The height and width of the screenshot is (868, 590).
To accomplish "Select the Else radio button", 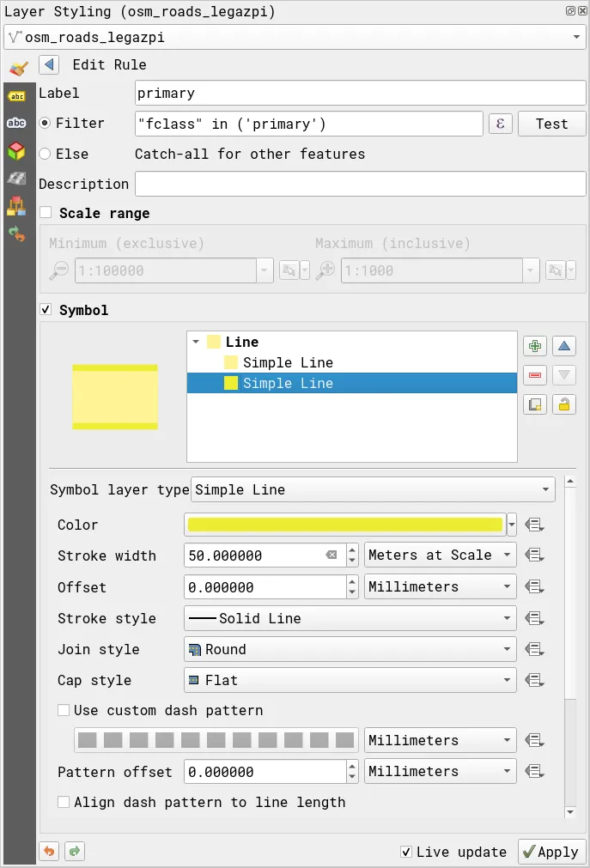I will tap(46, 154).
